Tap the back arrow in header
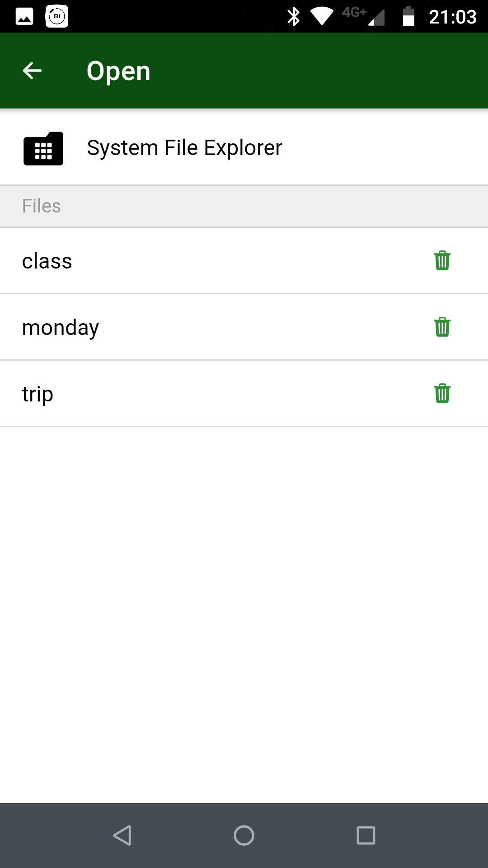The width and height of the screenshot is (488, 868). click(33, 71)
